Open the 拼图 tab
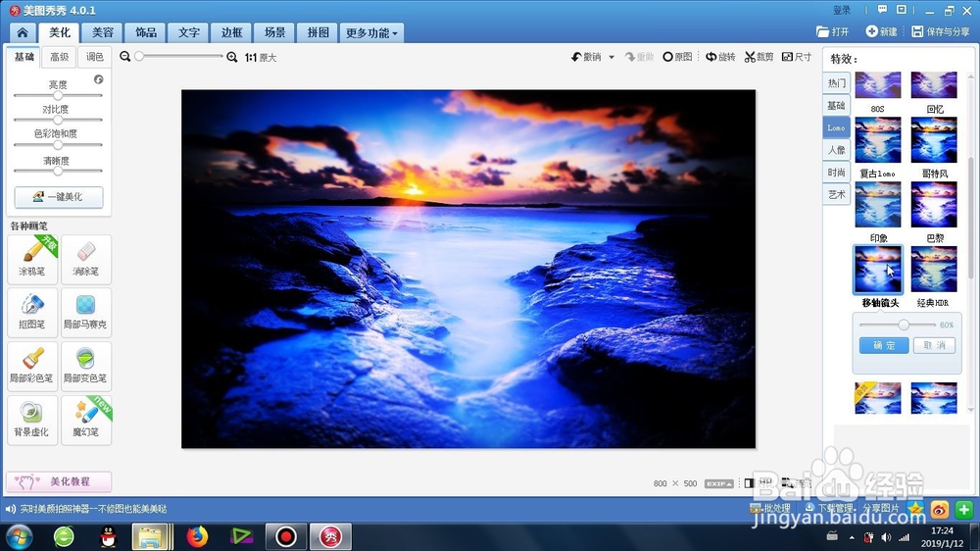This screenshot has height=551, width=980. pos(318,32)
